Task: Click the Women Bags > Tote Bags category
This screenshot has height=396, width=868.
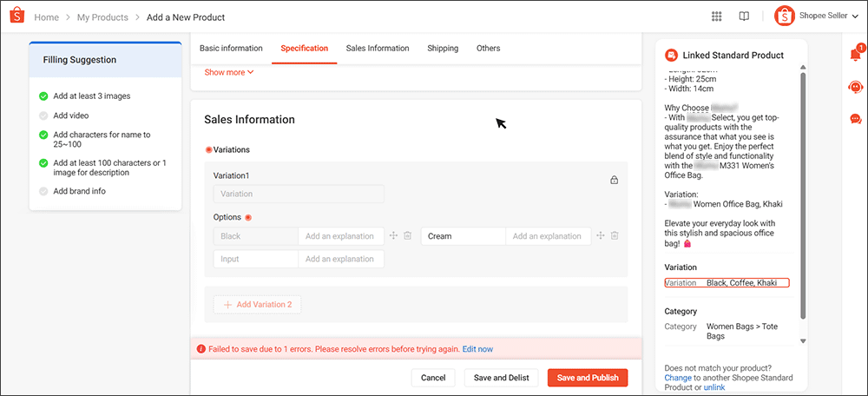Action: pyautogui.click(x=742, y=331)
